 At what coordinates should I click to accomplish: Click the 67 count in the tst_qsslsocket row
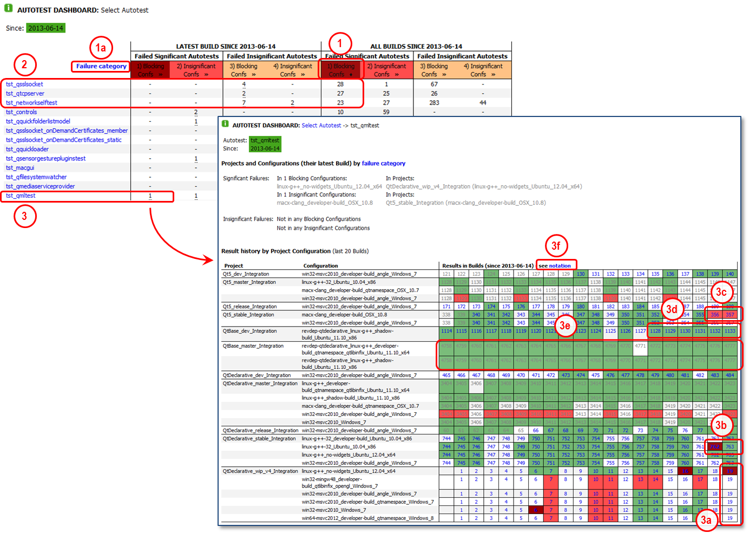click(434, 84)
